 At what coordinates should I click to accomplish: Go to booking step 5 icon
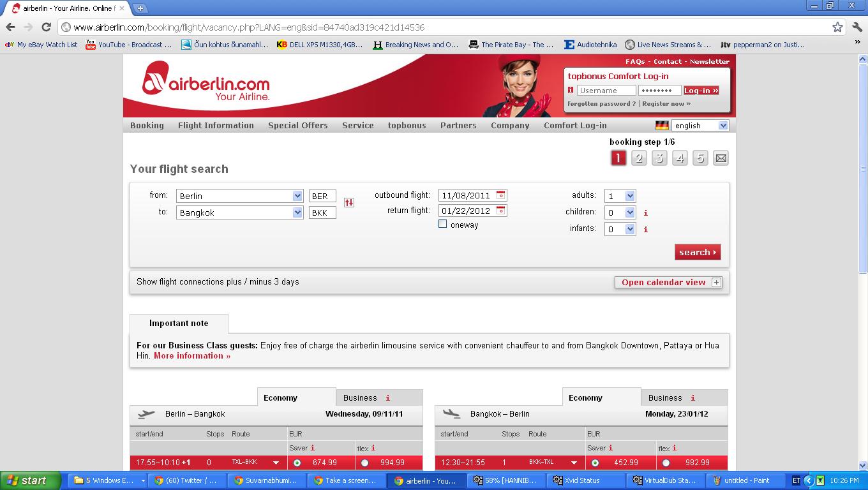pos(700,158)
